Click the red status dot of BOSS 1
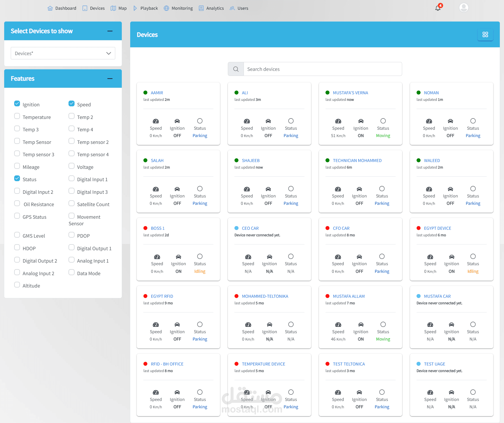This screenshot has height=423, width=504. click(145, 228)
